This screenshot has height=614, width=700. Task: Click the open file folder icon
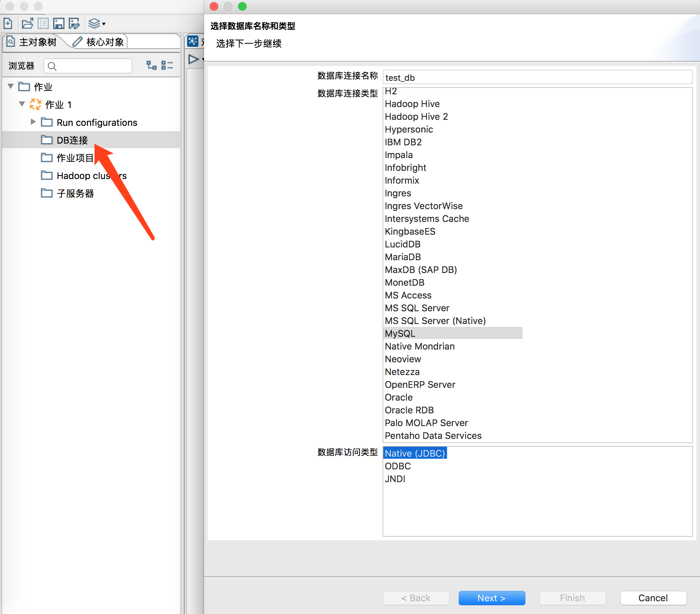27,24
